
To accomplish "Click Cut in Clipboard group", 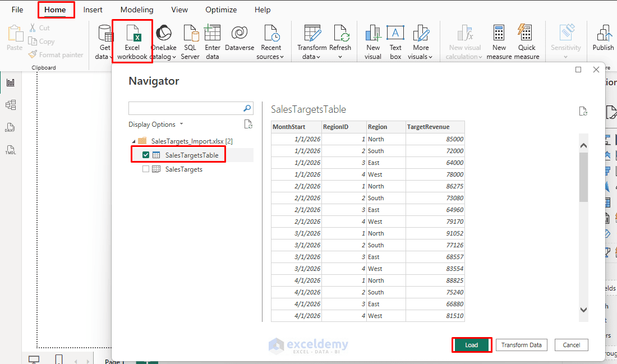I will [x=40, y=28].
